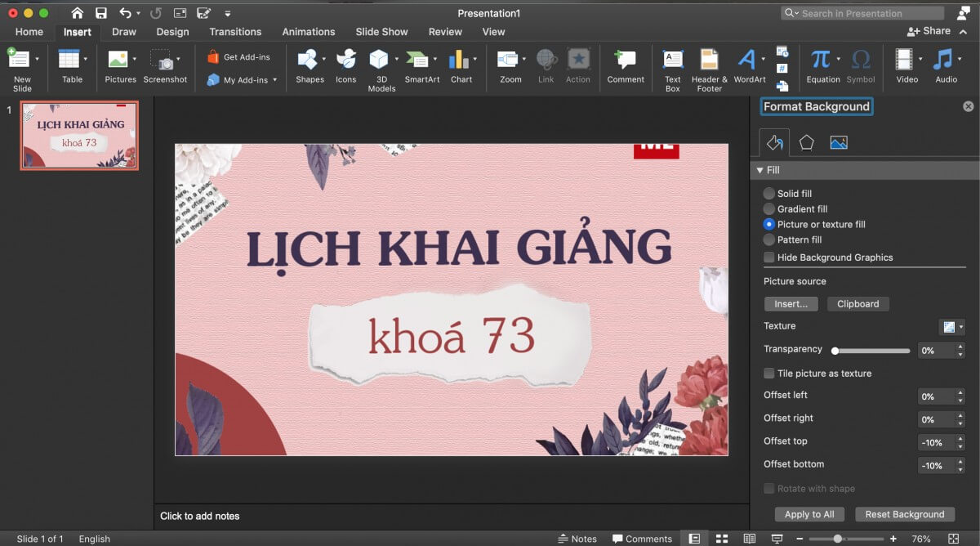Insert a Comment from ribbon

click(626, 60)
